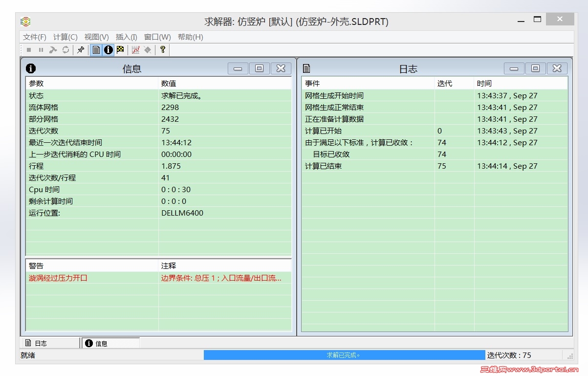Select 上一步迭代消耗的 CPU 时间 row
This screenshot has height=376, width=588.
pos(158,155)
